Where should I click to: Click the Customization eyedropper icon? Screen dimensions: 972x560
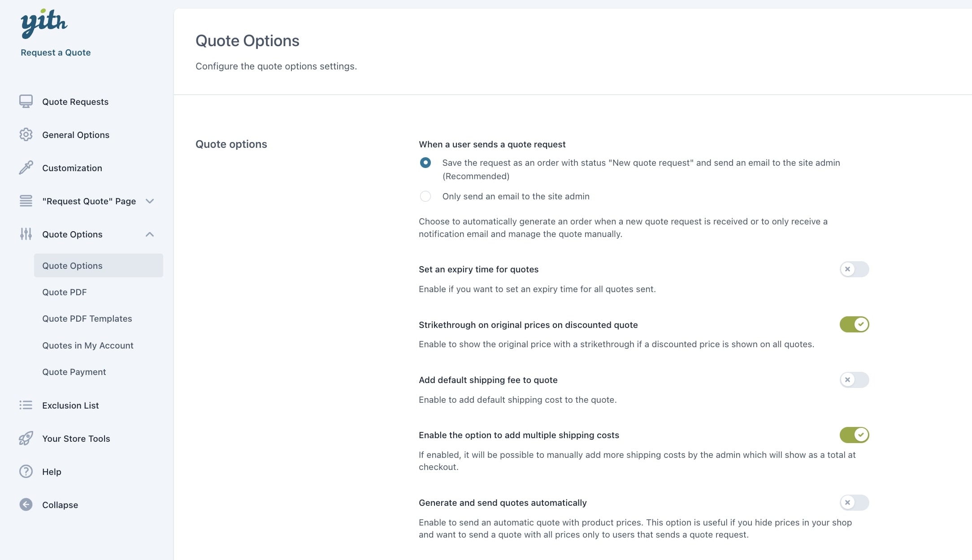pos(26,168)
